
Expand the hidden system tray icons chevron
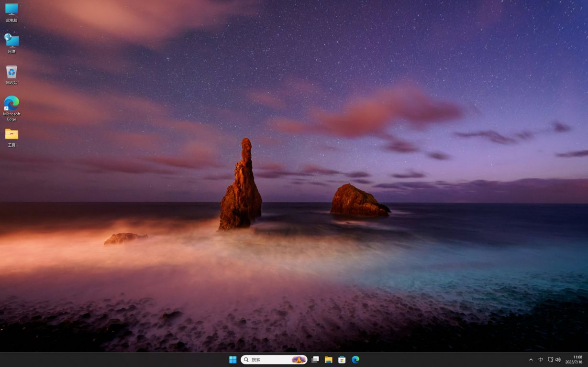(x=531, y=360)
